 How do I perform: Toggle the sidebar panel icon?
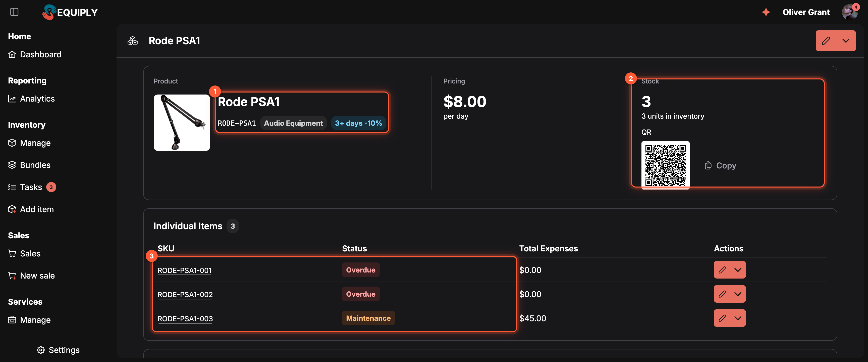coord(14,12)
